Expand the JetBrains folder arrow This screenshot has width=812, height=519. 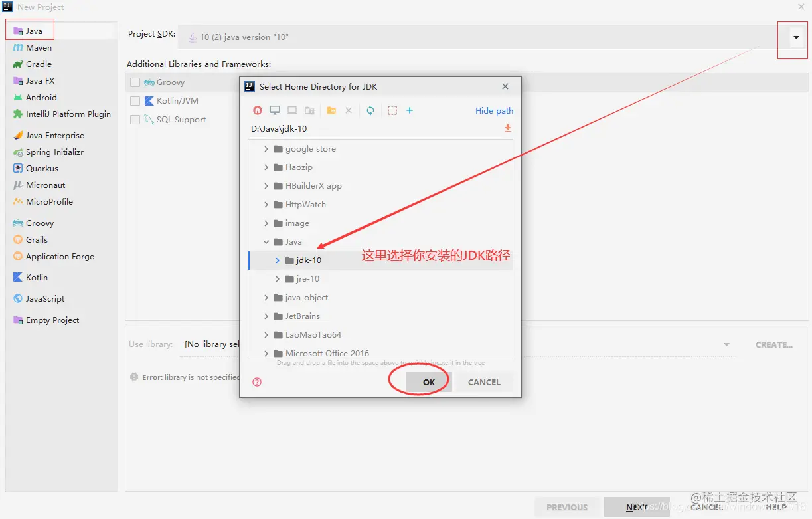266,316
